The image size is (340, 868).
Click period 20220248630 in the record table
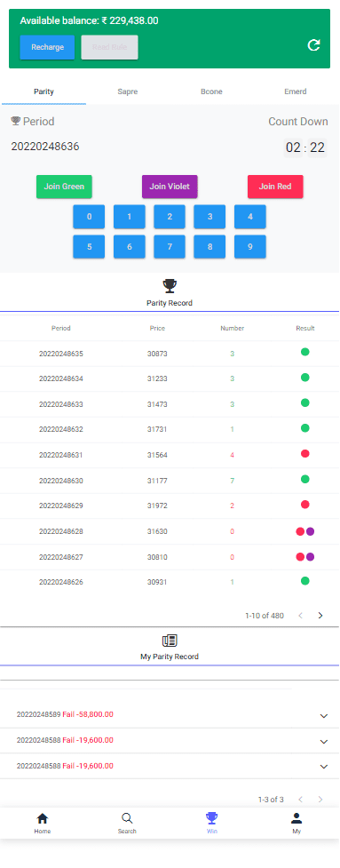(x=61, y=481)
